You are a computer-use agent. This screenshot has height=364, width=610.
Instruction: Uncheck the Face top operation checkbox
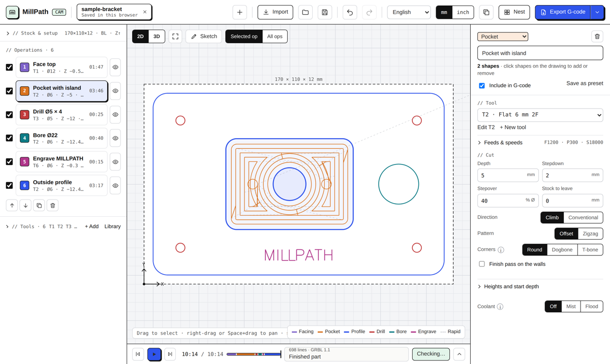pyautogui.click(x=9, y=67)
